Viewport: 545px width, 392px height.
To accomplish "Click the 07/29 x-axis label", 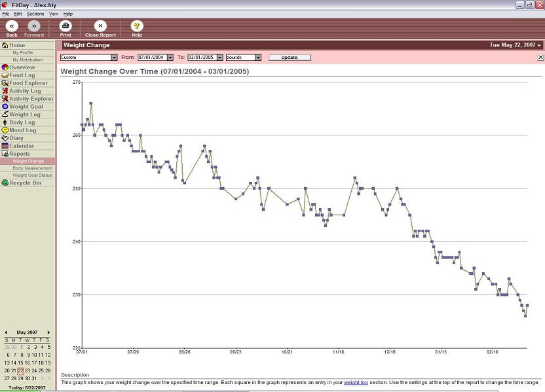I will click(133, 352).
